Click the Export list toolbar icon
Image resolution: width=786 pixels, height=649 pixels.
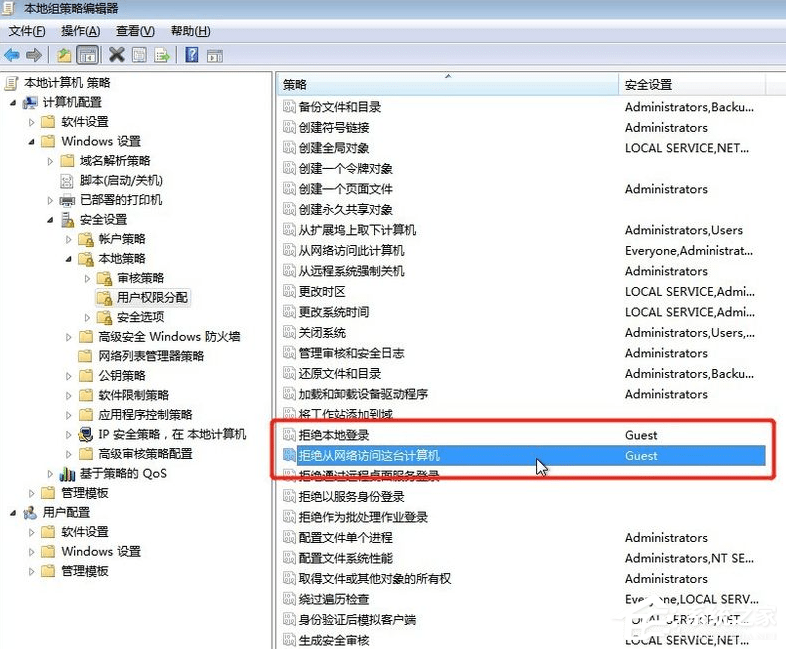[x=162, y=55]
